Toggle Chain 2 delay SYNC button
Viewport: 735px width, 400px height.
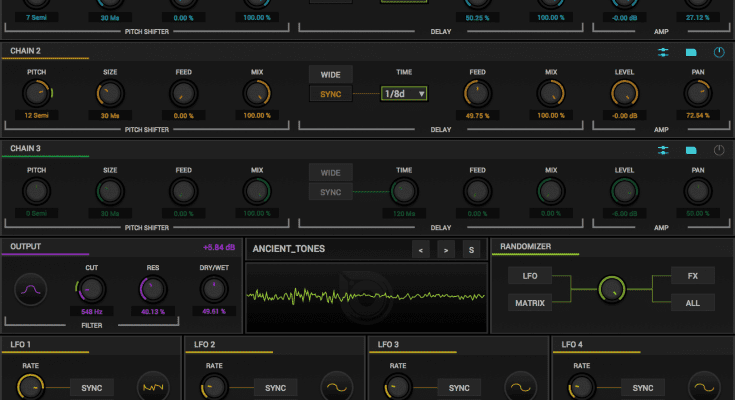tap(330, 94)
